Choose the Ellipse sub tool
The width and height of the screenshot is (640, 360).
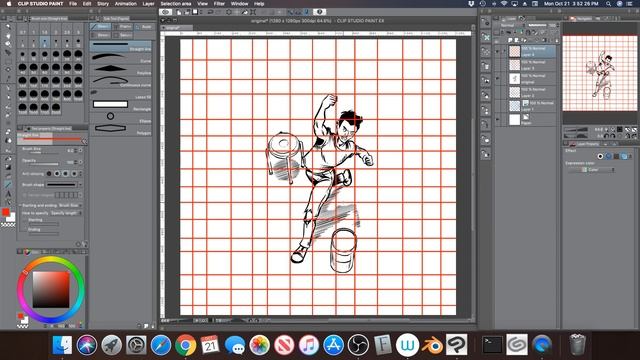[121, 118]
